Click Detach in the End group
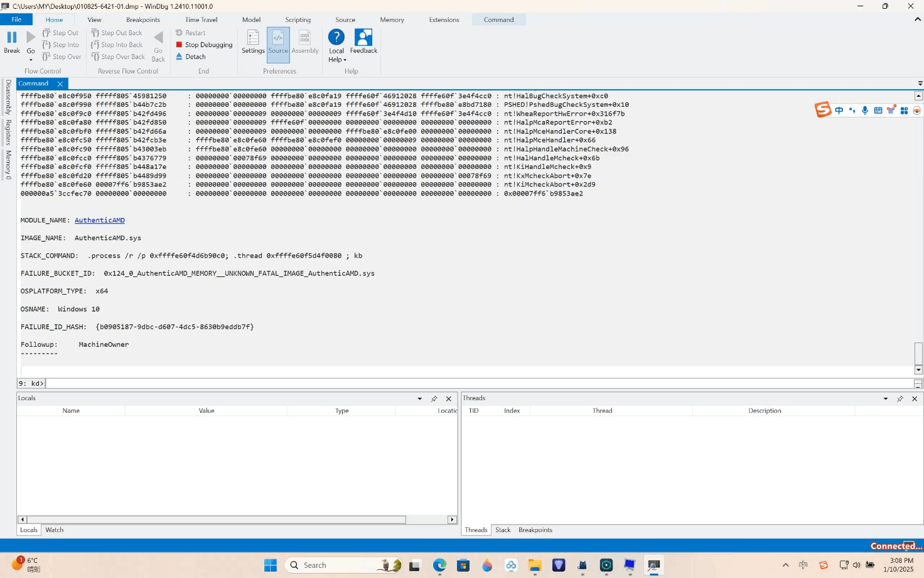The image size is (924, 578). (x=190, y=57)
